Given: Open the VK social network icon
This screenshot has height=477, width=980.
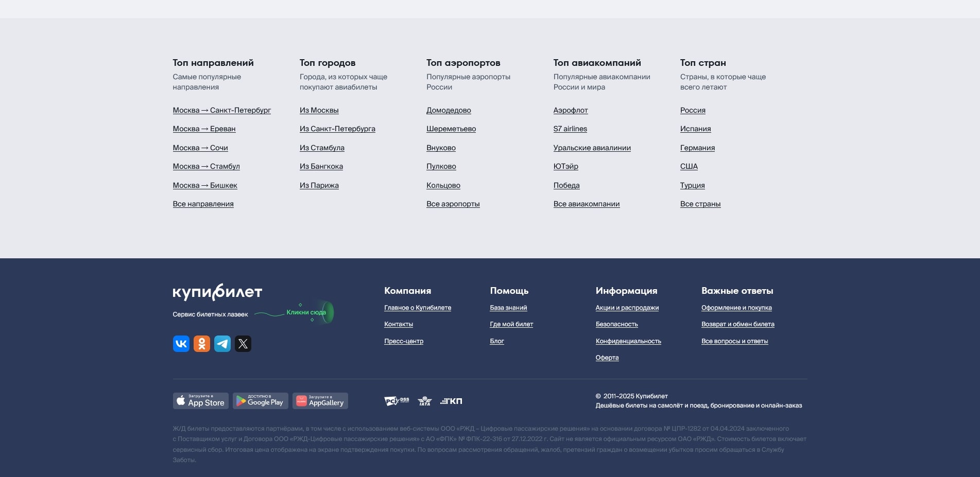Looking at the screenshot, I should (181, 344).
